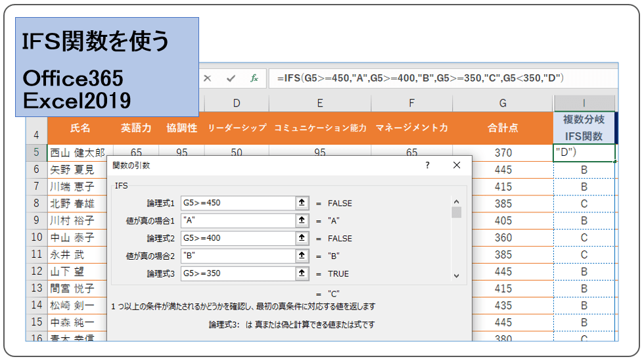Click the range selector icon for 論理式2
Image resolution: width=644 pixels, height=361 pixels.
302,238
